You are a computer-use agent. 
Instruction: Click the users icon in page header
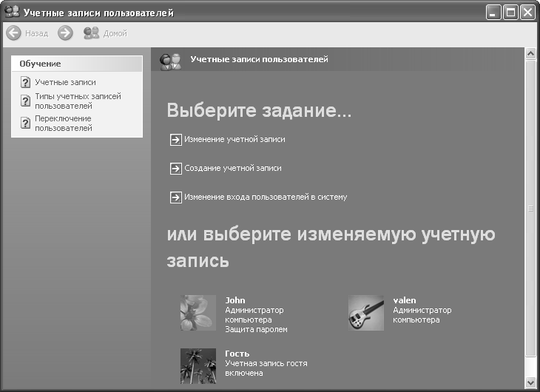[x=170, y=61]
